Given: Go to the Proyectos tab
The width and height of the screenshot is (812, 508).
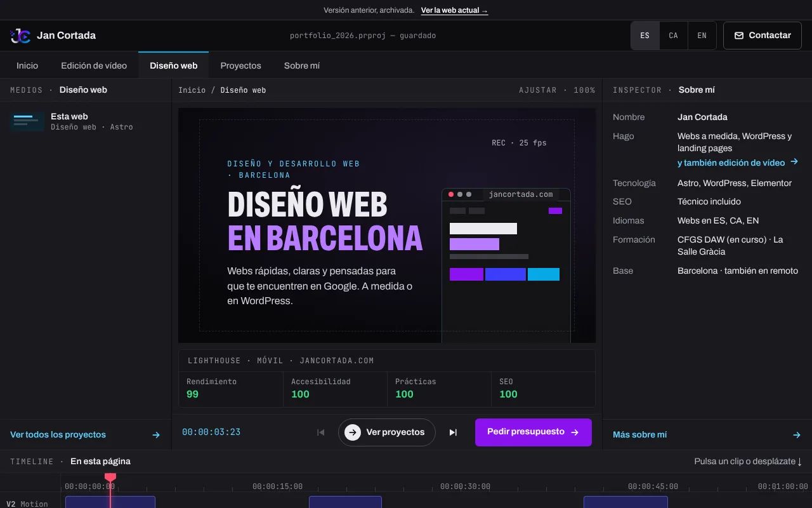Looking at the screenshot, I should click(x=240, y=65).
